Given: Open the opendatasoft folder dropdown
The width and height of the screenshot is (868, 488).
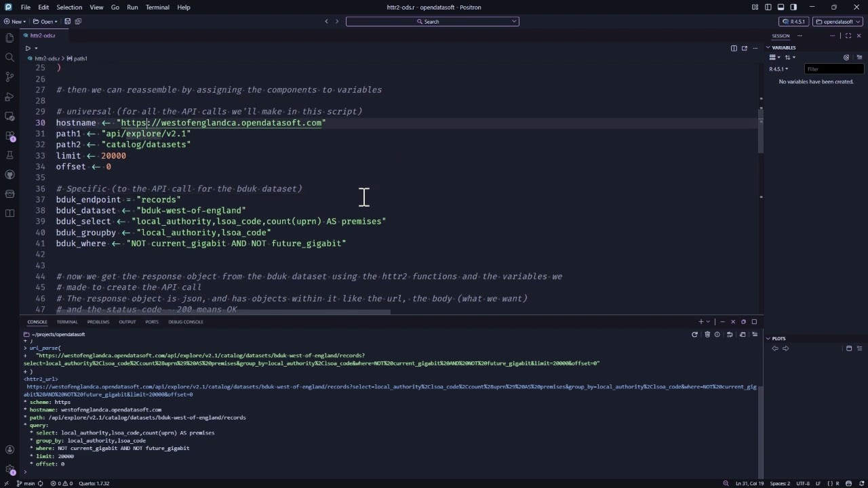Looking at the screenshot, I should click(x=838, y=22).
